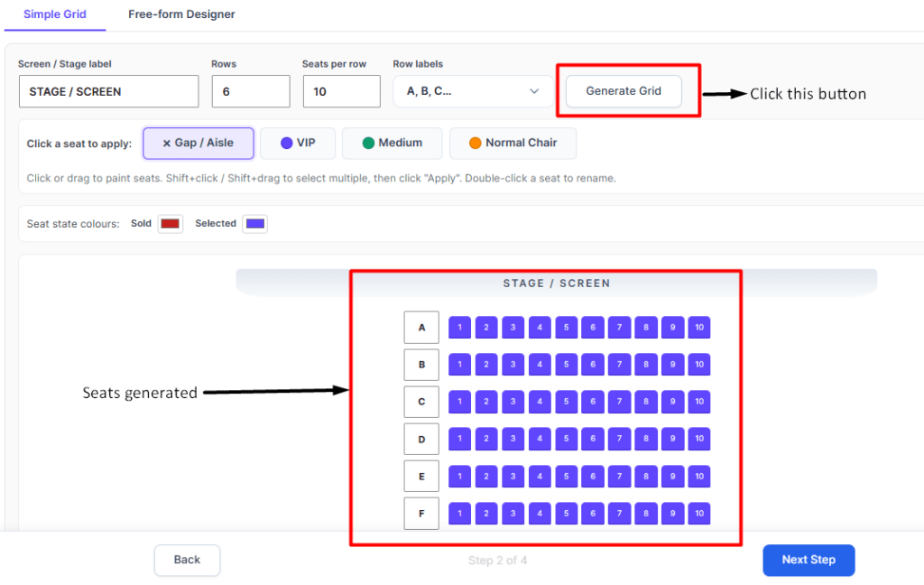Viewport: 924px width, 585px height.
Task: Click the row A label box
Action: coord(421,328)
